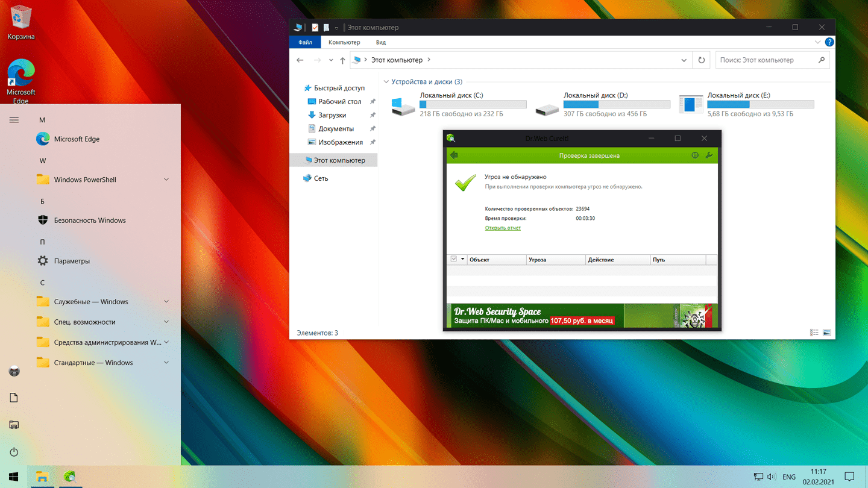The image size is (868, 488).
Task: Collapse Устройства и диски section
Action: coord(386,82)
